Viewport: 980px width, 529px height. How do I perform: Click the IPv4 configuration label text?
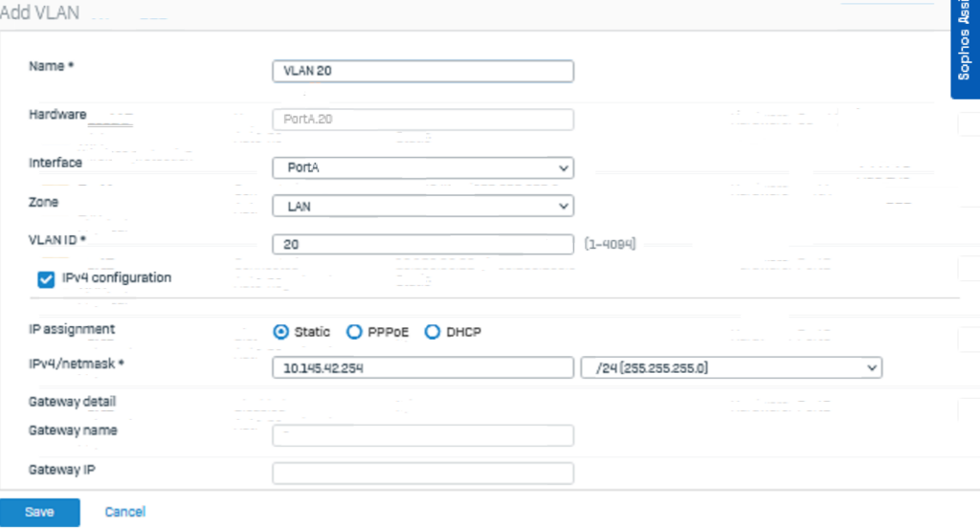click(x=116, y=278)
